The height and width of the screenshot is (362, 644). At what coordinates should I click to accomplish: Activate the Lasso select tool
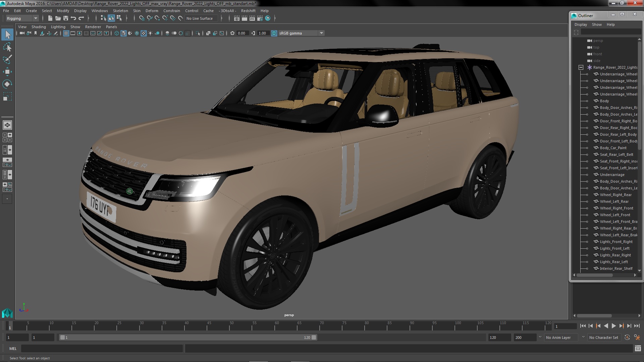click(7, 47)
